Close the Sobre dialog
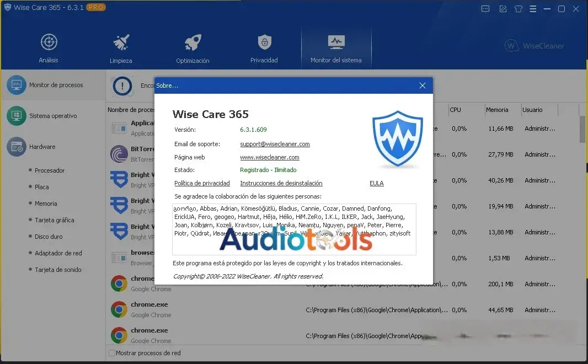 click(423, 85)
